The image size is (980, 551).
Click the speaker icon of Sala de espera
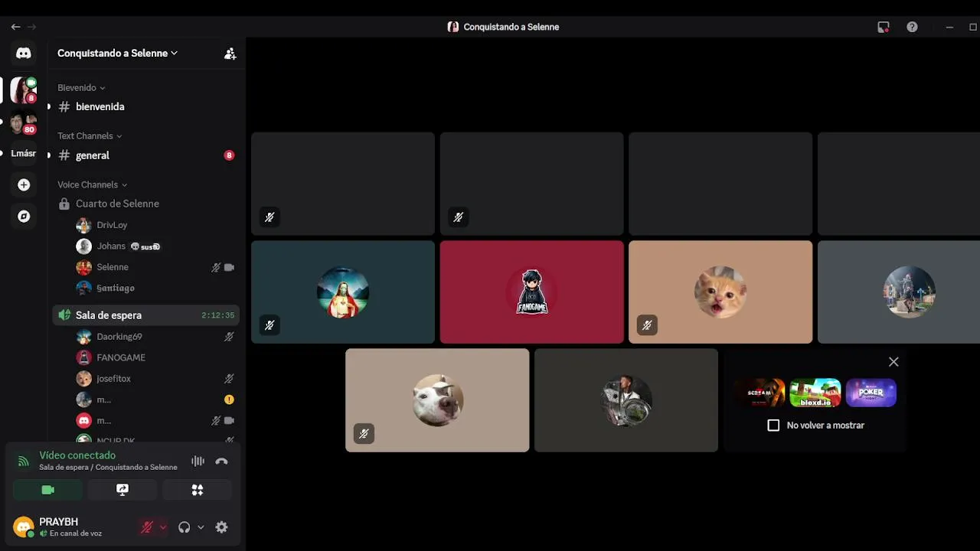tap(64, 315)
